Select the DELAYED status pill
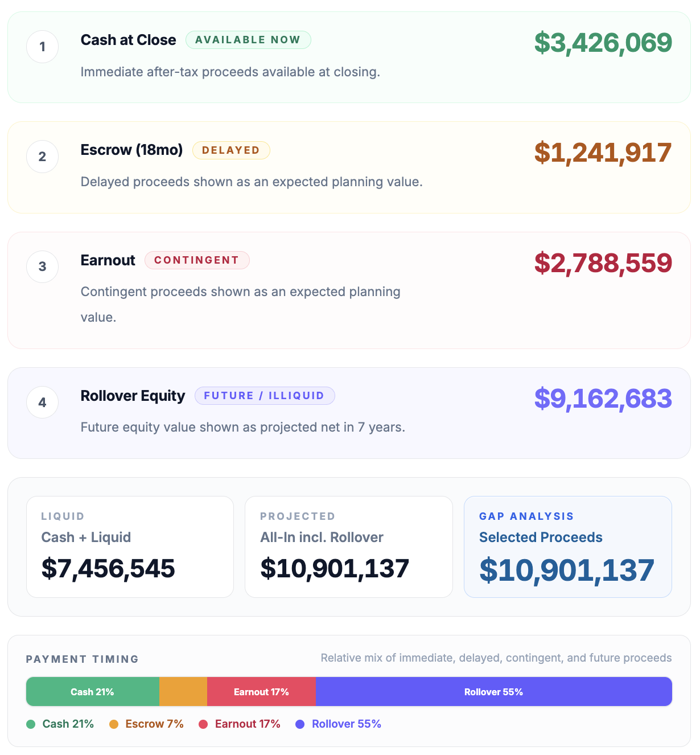700x755 pixels. 230,150
